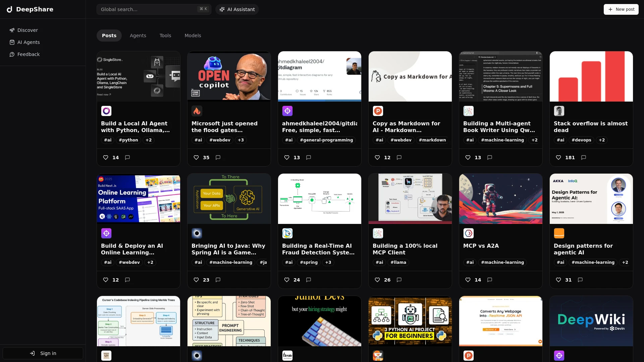Screen dimensions: 644x362
Task: Like the Copy as Markdown for AI post
Action: (377, 158)
